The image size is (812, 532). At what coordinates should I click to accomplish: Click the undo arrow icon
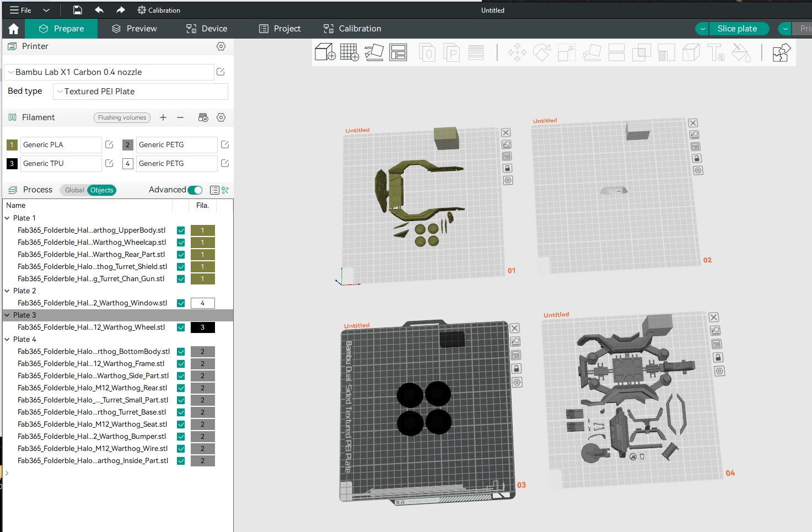pyautogui.click(x=99, y=10)
